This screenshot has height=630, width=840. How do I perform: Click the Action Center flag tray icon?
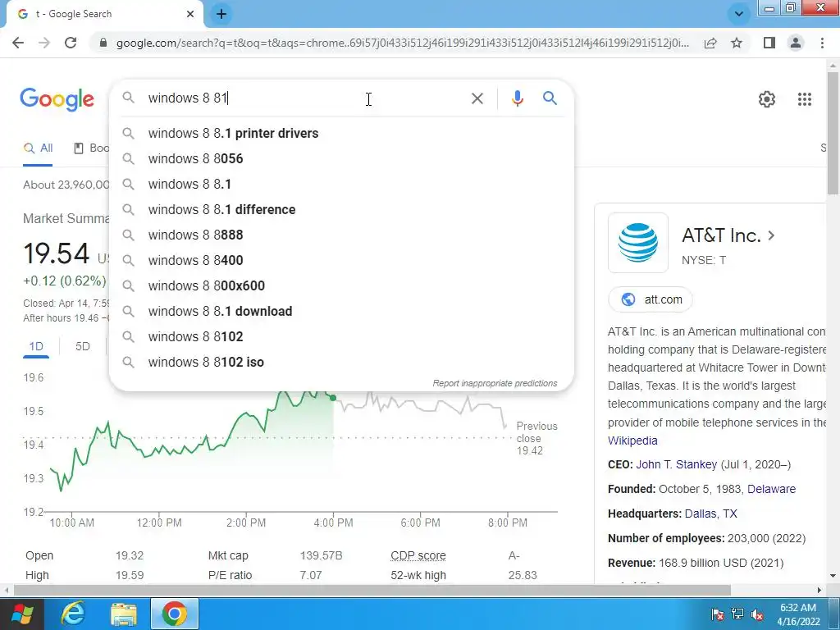coord(718,614)
